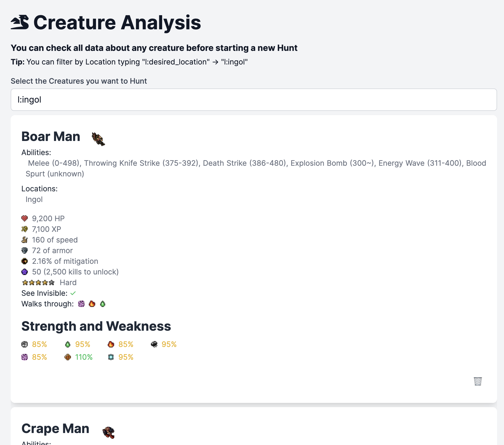504x445 pixels.
Task: Click the armor icon beside 72 of armor
Action: pos(25,250)
